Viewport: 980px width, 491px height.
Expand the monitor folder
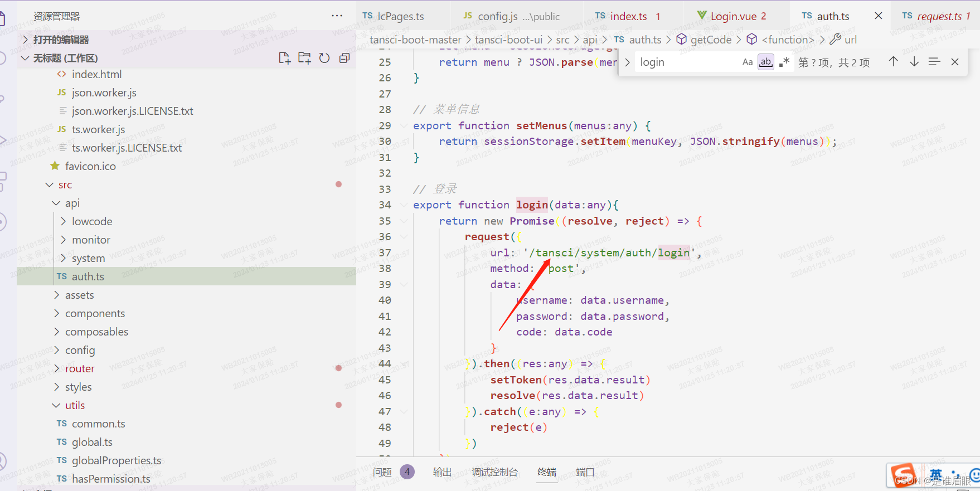91,240
